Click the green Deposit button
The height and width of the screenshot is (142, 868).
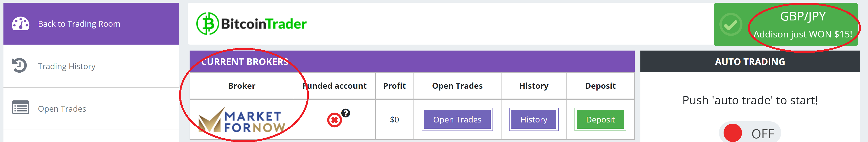600,119
